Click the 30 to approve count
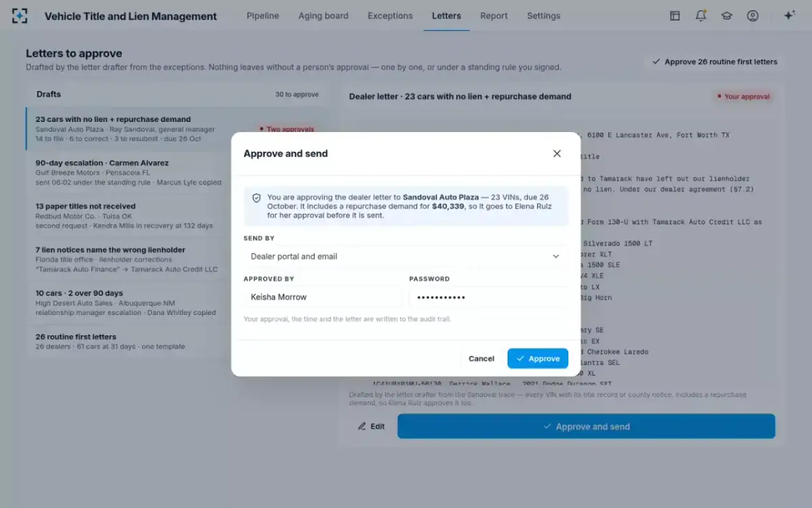Viewport: 812px width, 508px height. 296,95
